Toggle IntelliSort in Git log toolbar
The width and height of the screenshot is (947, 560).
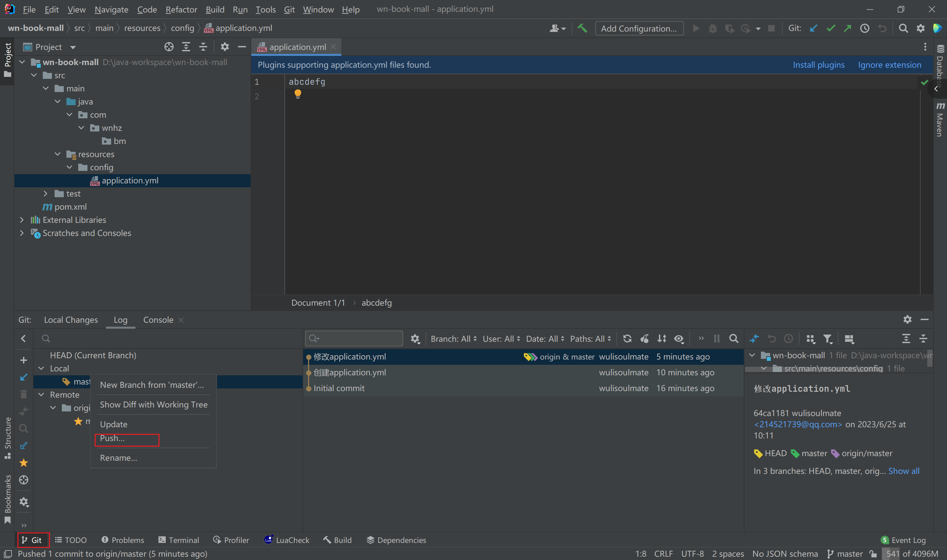pyautogui.click(x=662, y=338)
